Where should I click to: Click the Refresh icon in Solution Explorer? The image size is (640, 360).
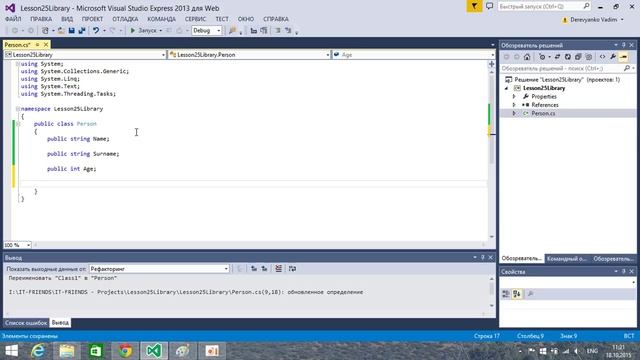pyautogui.click(x=567, y=57)
